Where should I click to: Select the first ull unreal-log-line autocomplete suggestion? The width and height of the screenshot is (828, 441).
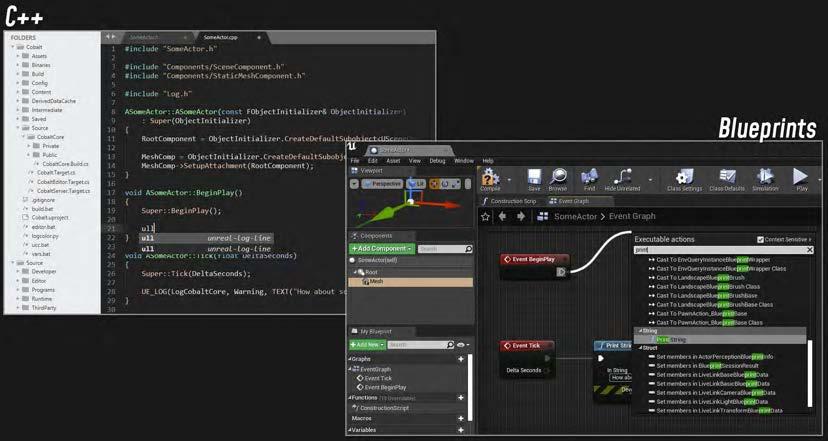tap(206, 238)
